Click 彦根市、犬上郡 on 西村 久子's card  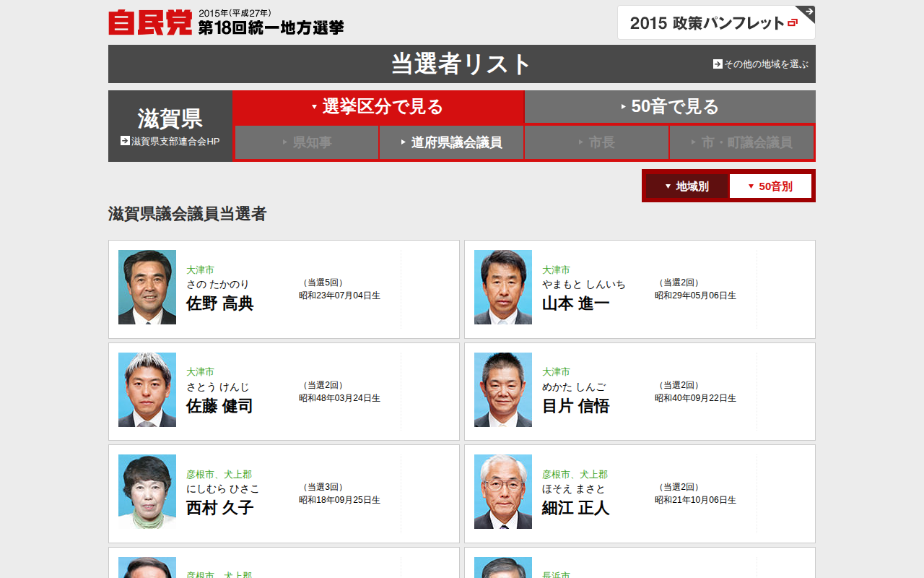(219, 475)
